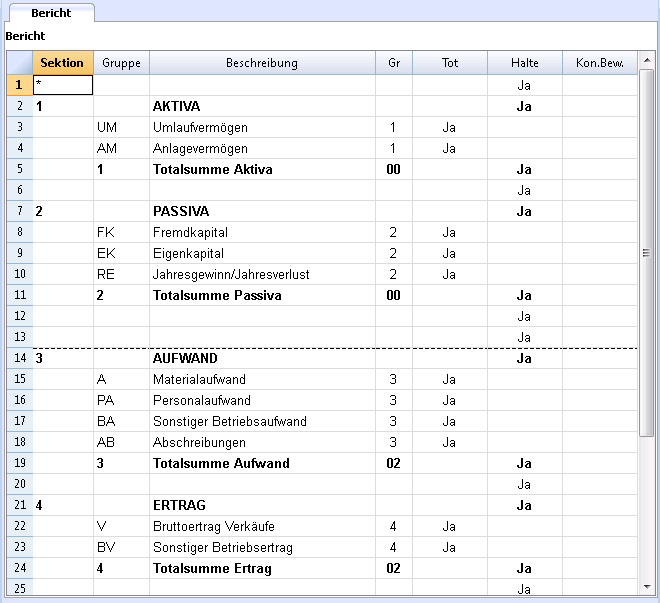The width and height of the screenshot is (660, 603).
Task: Click the UM group cell
Action: pos(121,127)
